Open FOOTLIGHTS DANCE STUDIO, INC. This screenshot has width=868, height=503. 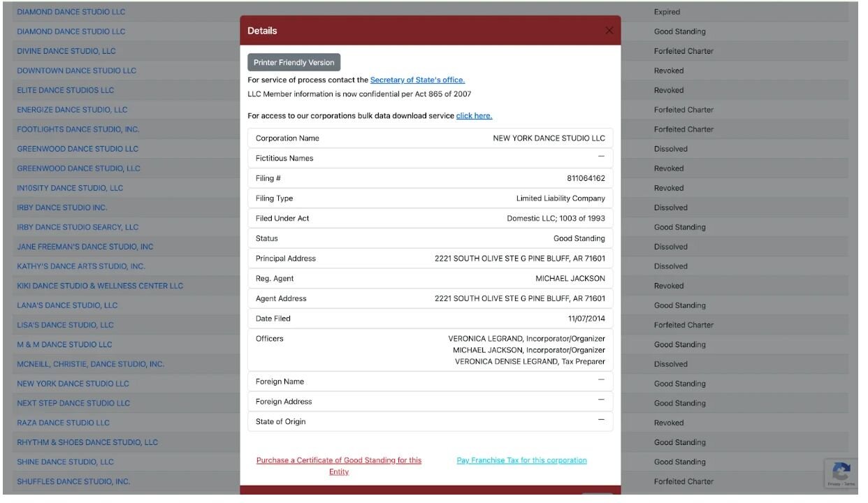pos(78,129)
